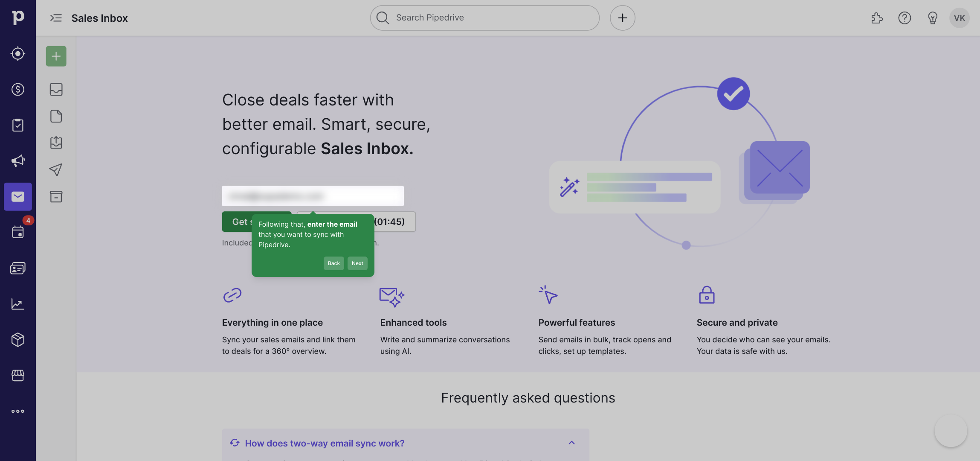
Task: Click Next in the green tooltip
Action: (357, 263)
